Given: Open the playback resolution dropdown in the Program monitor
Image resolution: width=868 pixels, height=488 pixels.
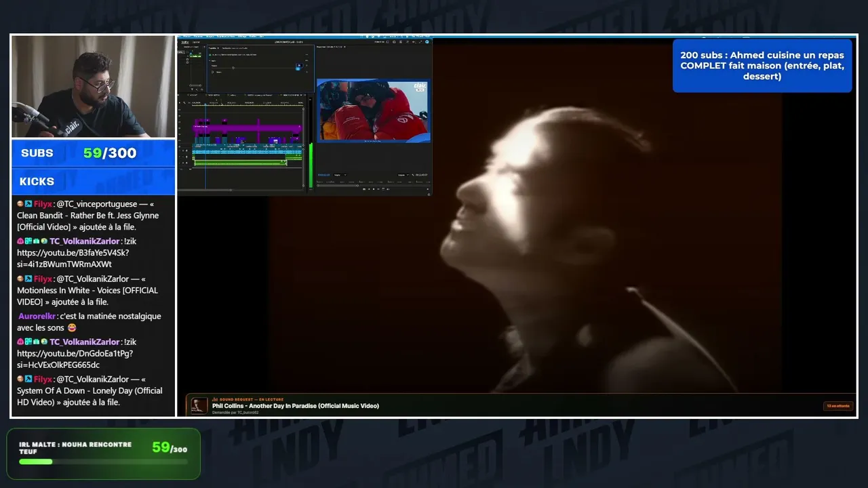Looking at the screenshot, I should point(402,175).
